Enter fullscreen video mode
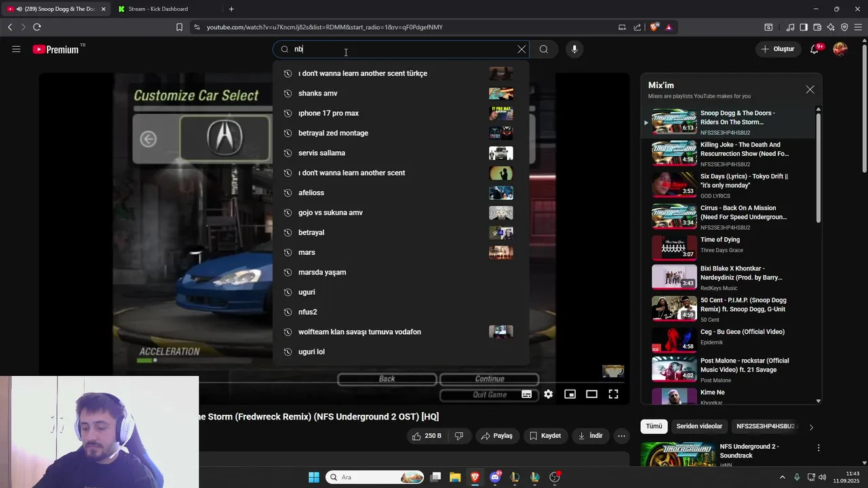 click(x=613, y=394)
